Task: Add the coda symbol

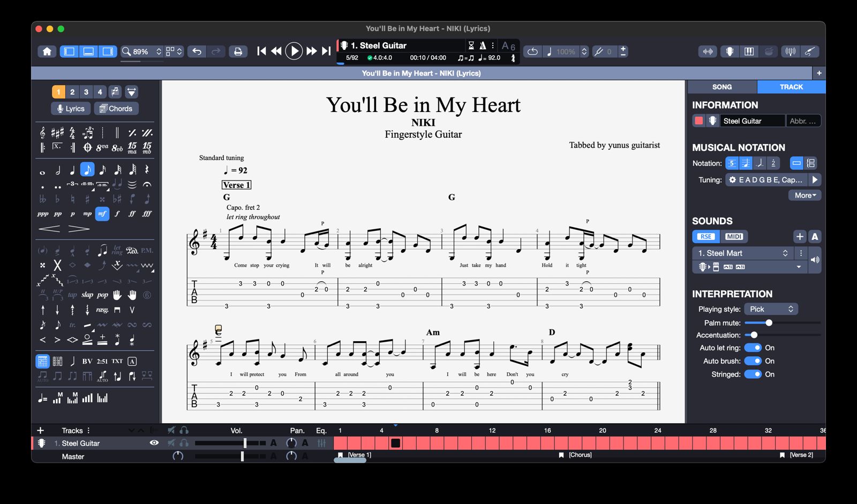Action: 87,147
